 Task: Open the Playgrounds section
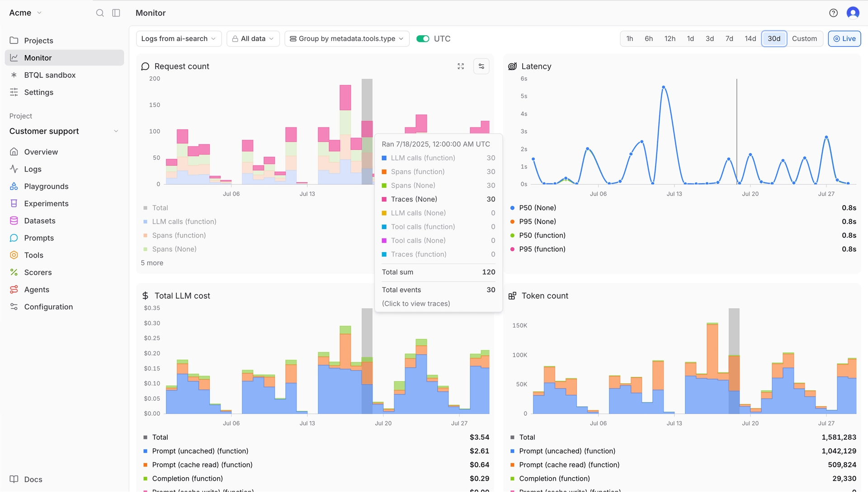point(46,186)
